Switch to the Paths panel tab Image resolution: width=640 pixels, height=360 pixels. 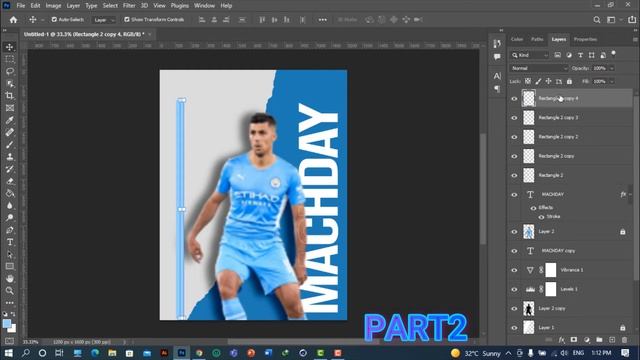coord(537,39)
